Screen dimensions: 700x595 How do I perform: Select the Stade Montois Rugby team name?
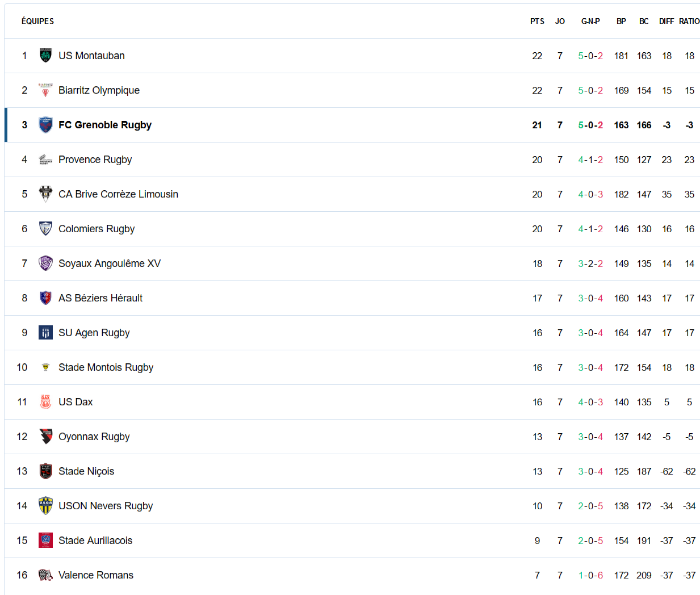point(106,367)
